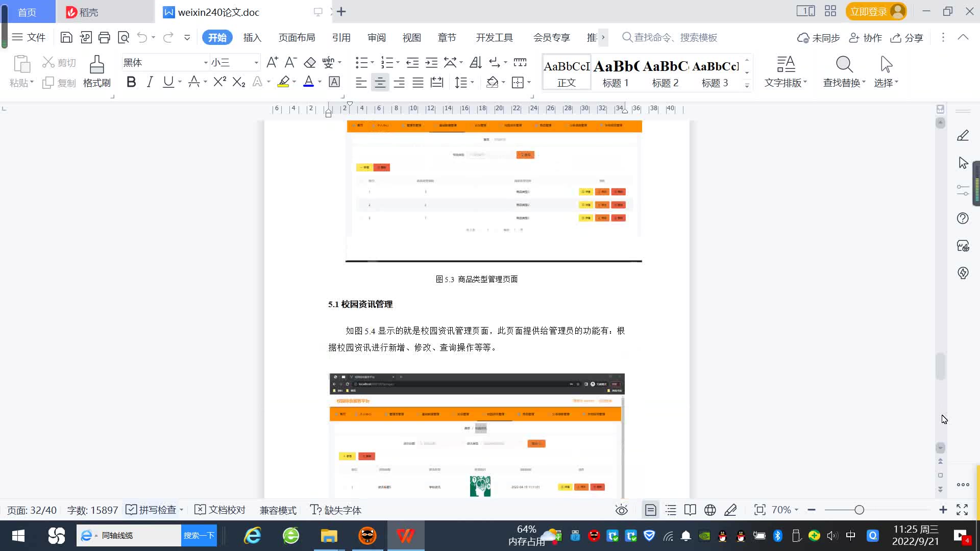This screenshot has width=980, height=551.
Task: Toggle center text alignment
Action: [380, 82]
